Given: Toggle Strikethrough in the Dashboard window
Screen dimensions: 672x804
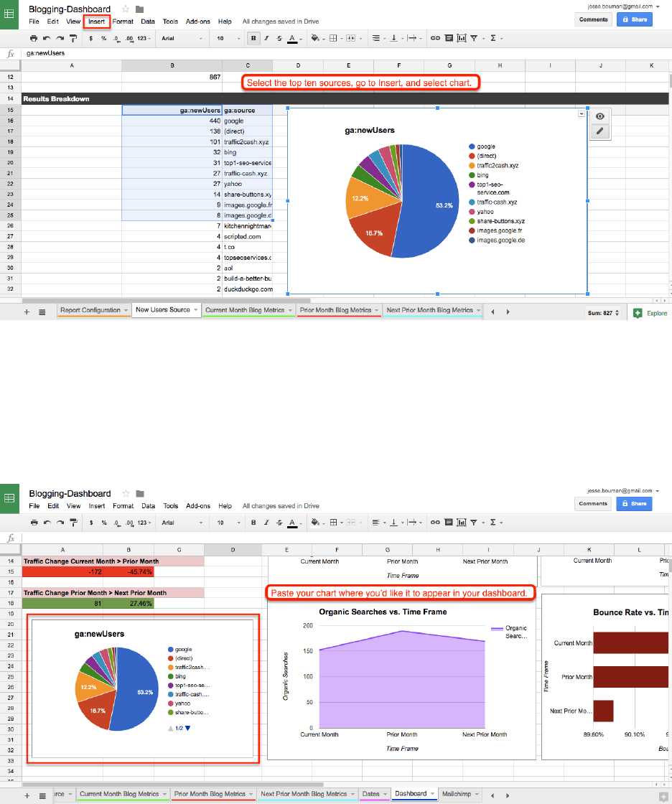Looking at the screenshot, I should coord(279,523).
